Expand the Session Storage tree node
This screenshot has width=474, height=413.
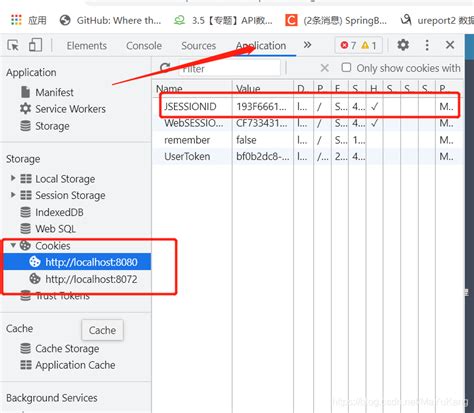point(13,194)
